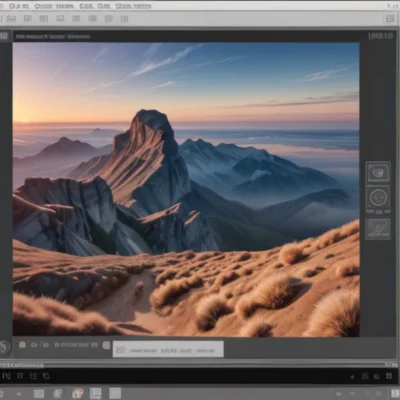Click the bowl-shaped icon tile in right panel

(x=378, y=173)
